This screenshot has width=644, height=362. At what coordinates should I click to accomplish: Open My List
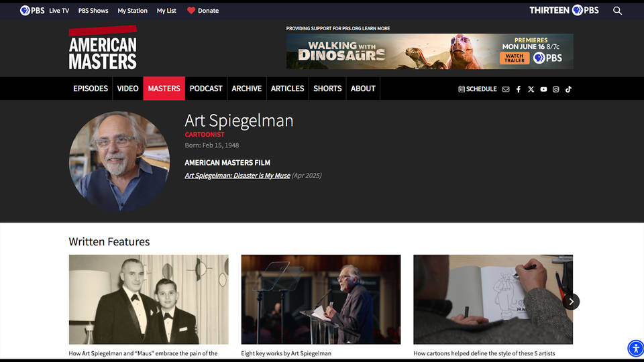click(x=166, y=11)
